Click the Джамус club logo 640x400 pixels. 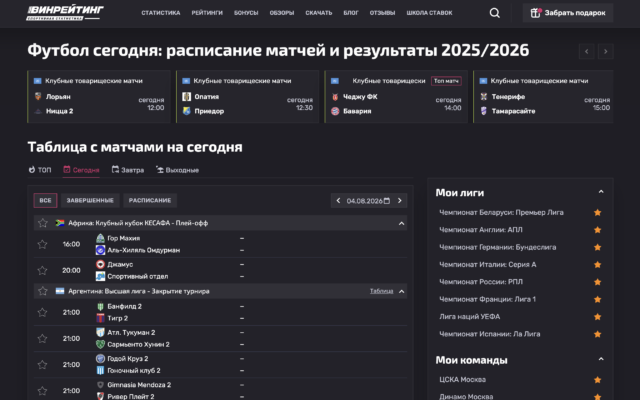100,264
